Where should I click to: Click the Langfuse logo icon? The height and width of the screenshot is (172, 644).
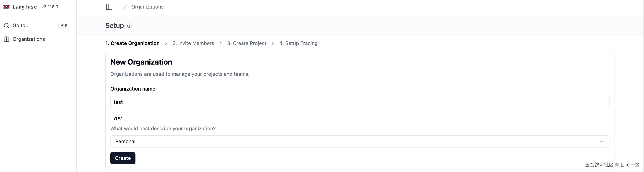6,7
